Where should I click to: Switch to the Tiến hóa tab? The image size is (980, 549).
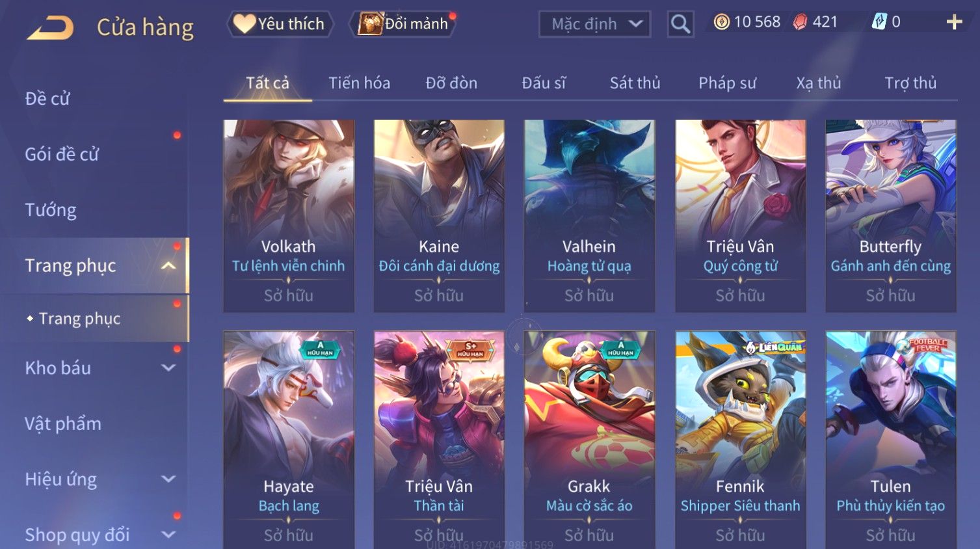pos(359,83)
